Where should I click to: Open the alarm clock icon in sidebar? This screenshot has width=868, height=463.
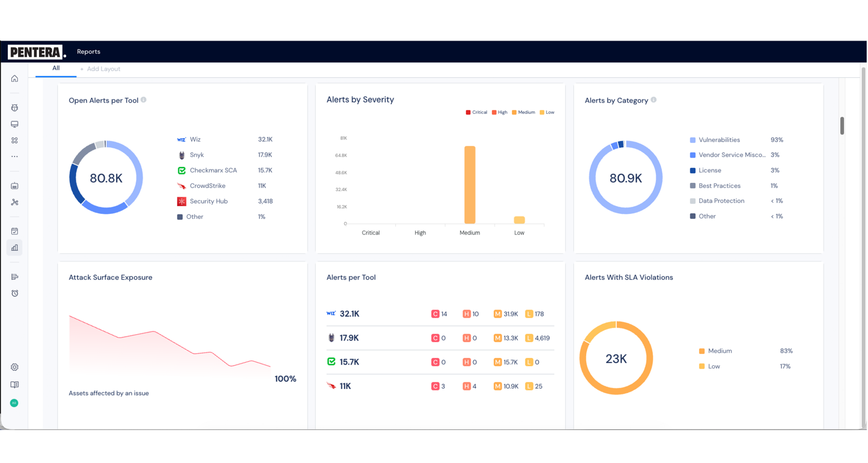point(15,293)
